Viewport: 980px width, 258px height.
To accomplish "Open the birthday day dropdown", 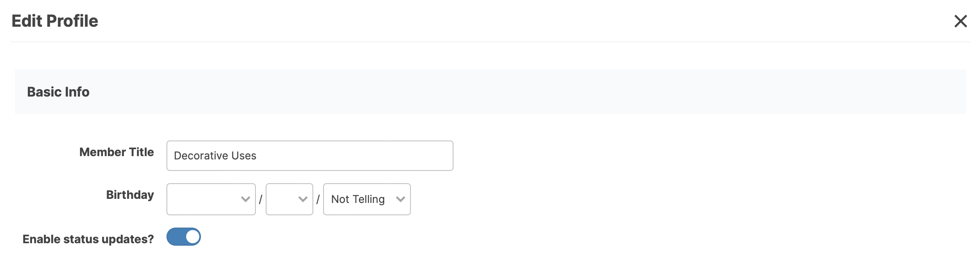I will (x=289, y=199).
